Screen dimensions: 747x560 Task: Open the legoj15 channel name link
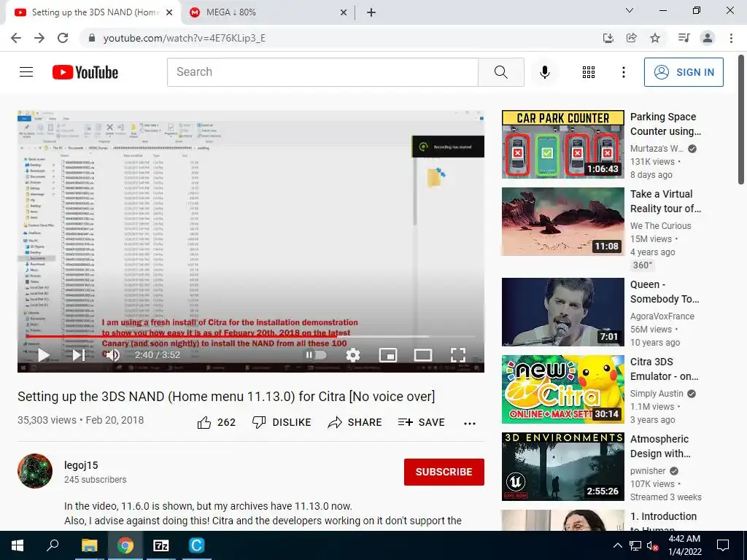81,465
